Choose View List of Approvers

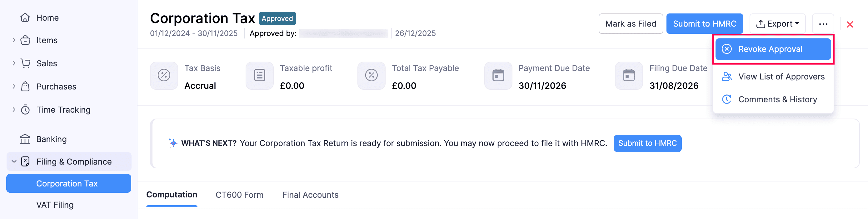click(x=781, y=77)
